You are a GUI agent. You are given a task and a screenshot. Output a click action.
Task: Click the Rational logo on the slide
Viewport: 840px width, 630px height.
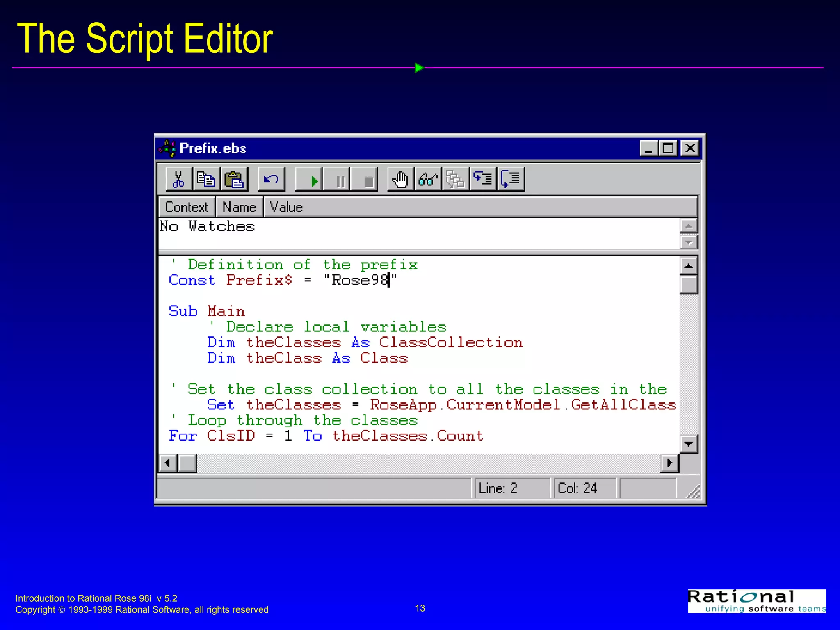point(757,601)
